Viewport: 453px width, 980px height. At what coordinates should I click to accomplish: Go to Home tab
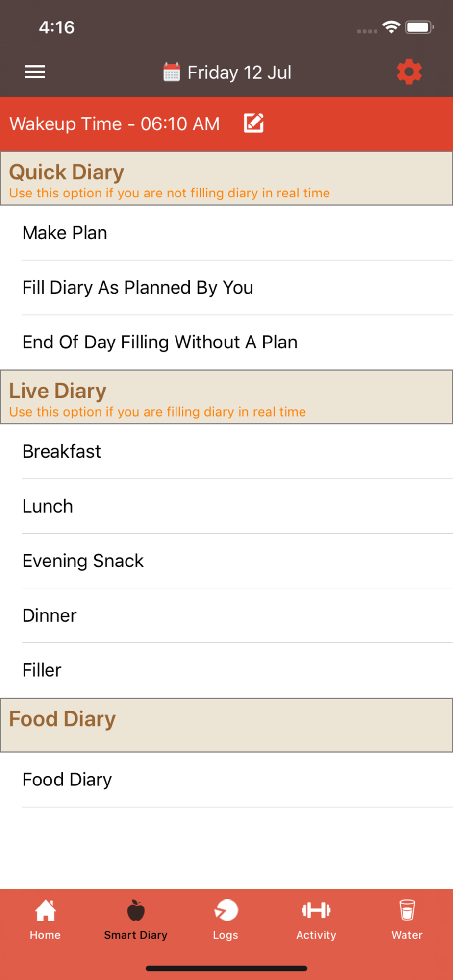pos(45,920)
